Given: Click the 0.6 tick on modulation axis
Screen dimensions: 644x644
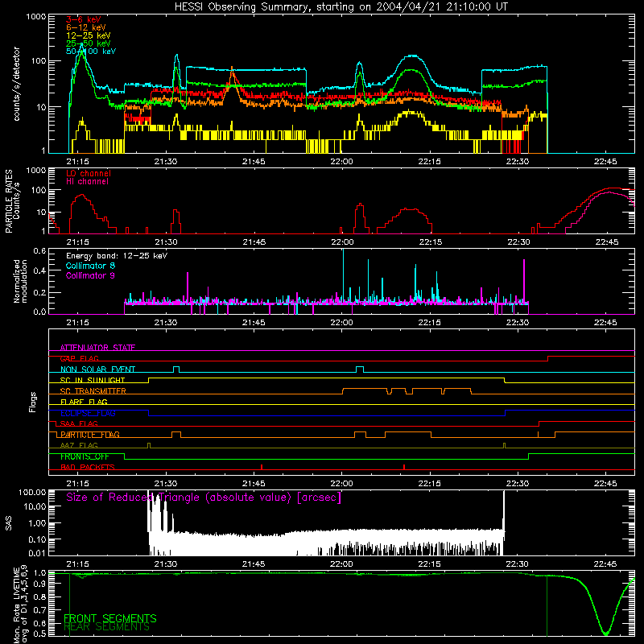Looking at the screenshot, I should 39,251.
